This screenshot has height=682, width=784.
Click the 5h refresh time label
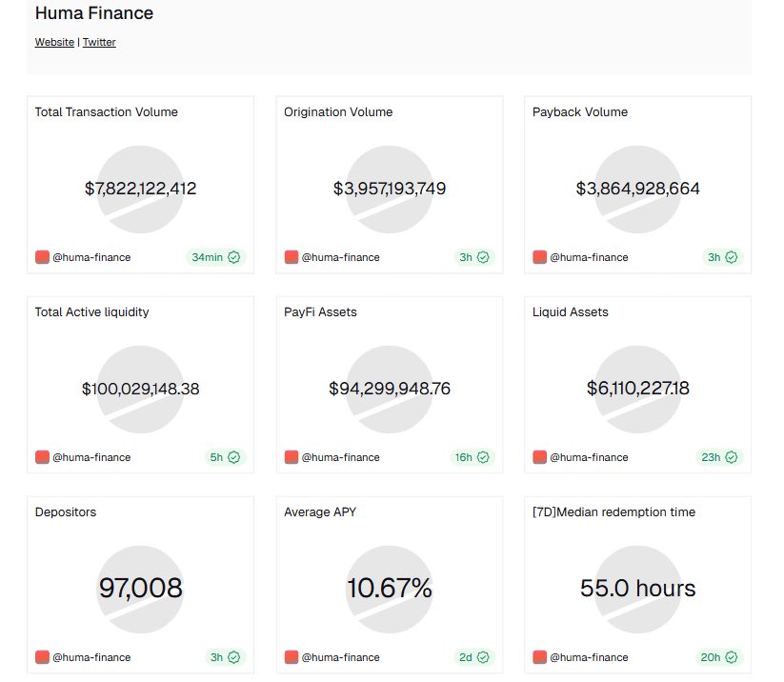tap(216, 457)
